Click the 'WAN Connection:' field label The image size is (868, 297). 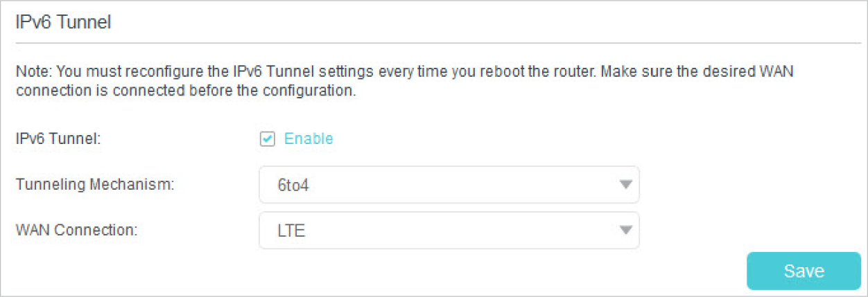tap(77, 230)
